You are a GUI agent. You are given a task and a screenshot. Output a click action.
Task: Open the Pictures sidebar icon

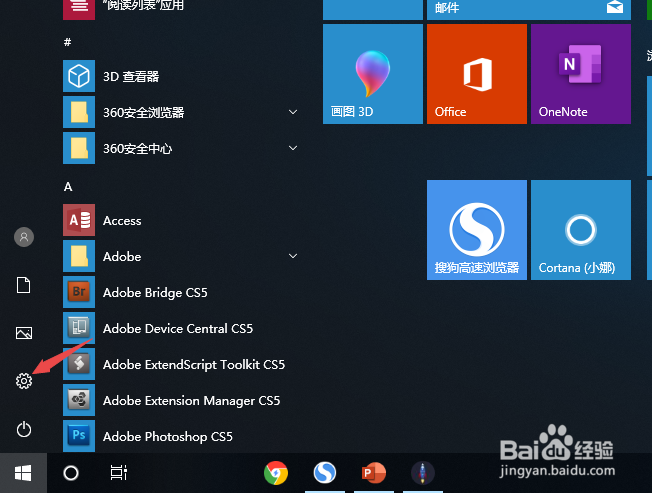tap(24, 333)
